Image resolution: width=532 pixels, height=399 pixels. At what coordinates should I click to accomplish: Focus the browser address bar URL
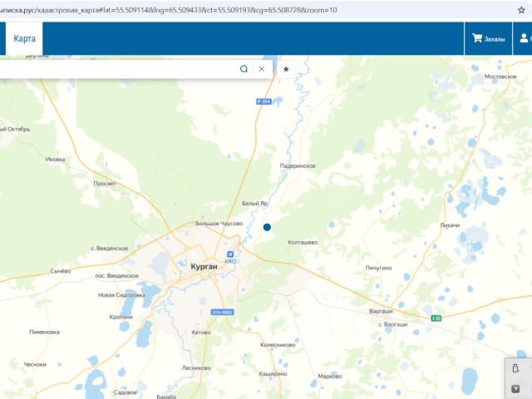pos(169,10)
